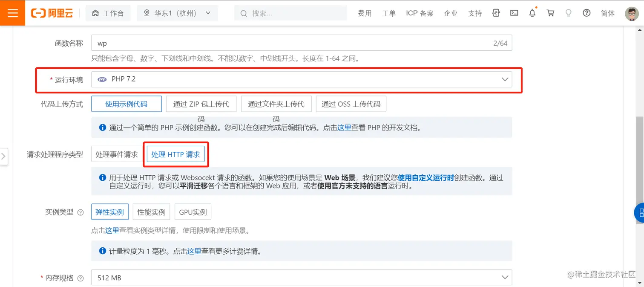This screenshot has height=287, width=644.
Task: Click the help icon beside 实例类型
Action: pos(81,212)
